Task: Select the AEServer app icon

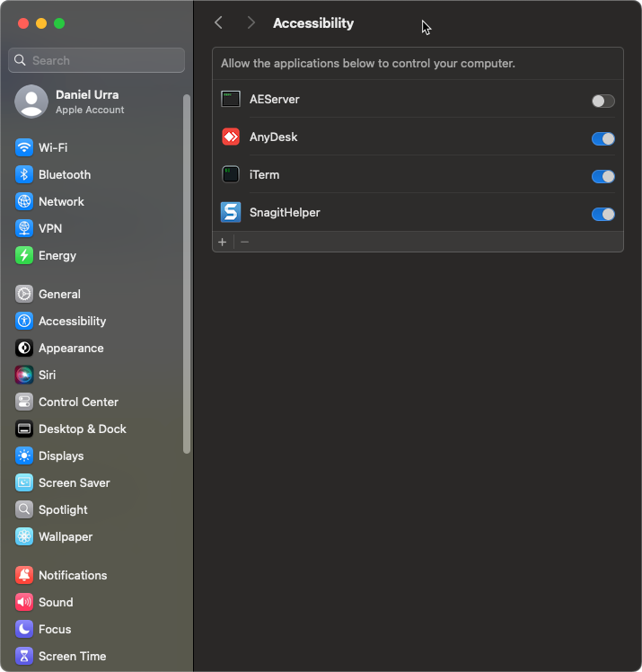Action: coord(231,100)
